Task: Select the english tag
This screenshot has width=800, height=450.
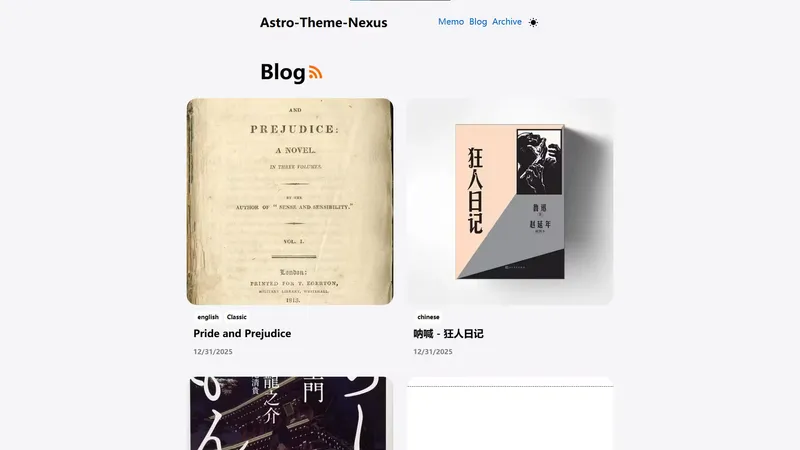Action: [x=208, y=317]
